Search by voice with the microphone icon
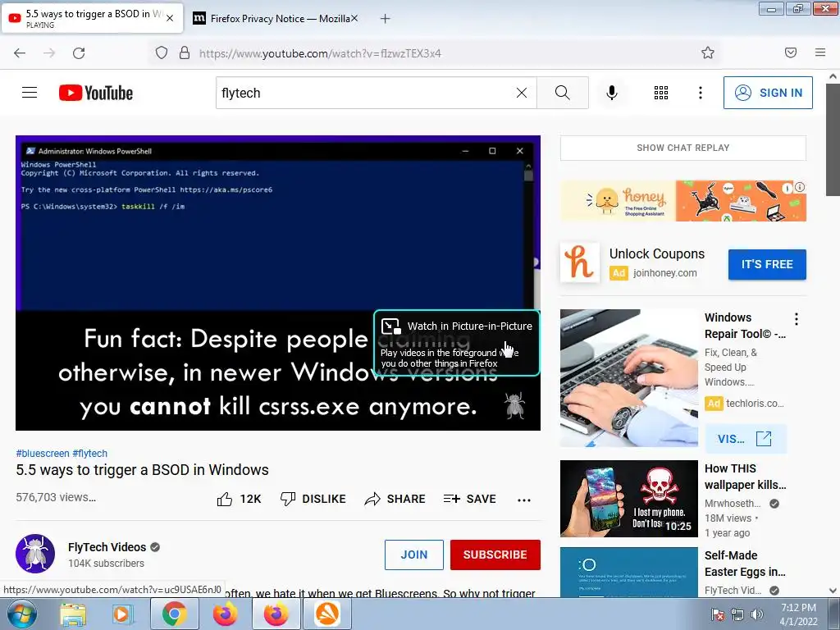This screenshot has width=840, height=630. click(x=612, y=93)
